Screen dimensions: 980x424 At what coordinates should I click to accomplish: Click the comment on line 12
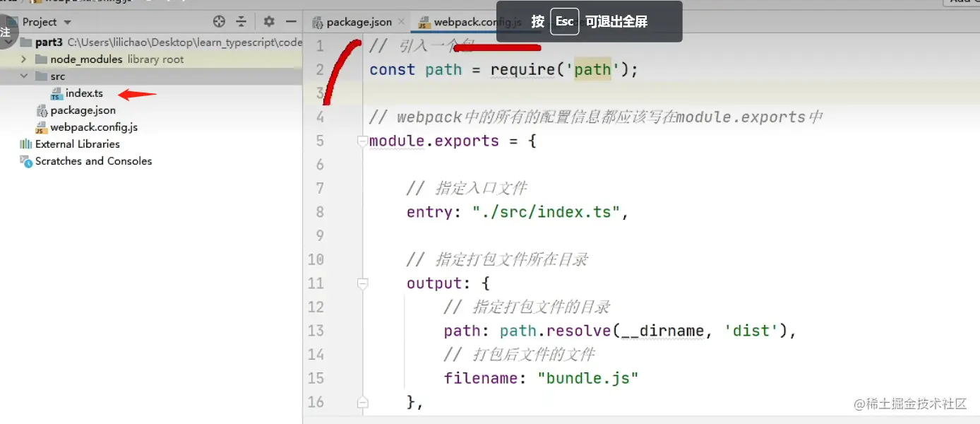(527, 307)
